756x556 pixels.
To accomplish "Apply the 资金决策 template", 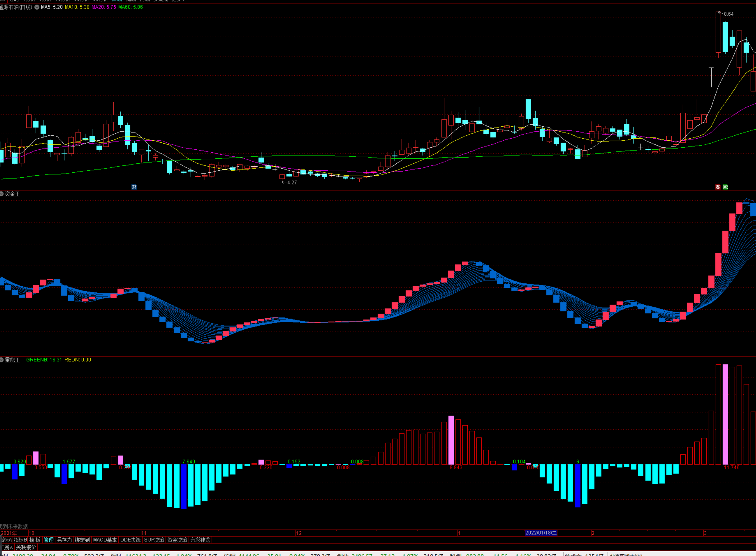I will (177, 540).
